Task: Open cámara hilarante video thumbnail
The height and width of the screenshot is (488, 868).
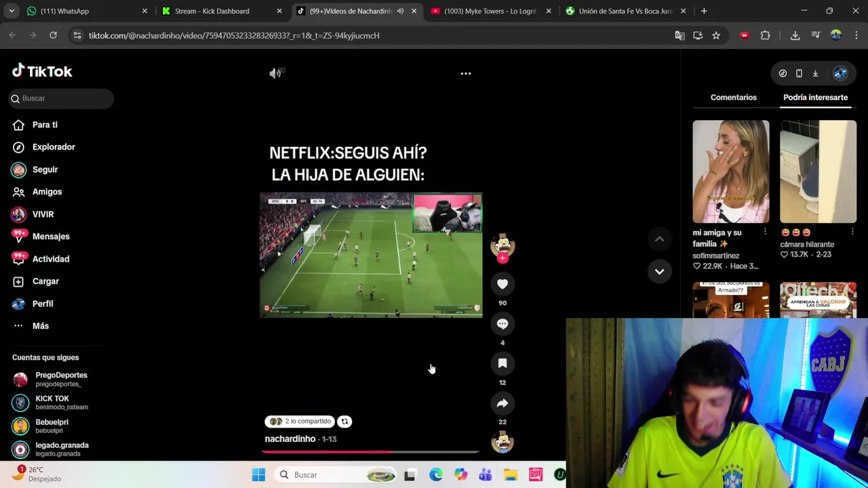Action: click(818, 171)
